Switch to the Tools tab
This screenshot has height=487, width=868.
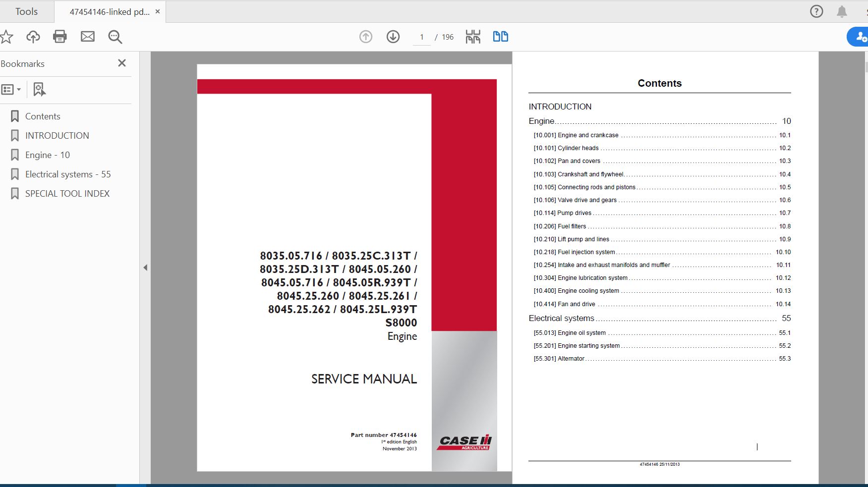click(x=26, y=11)
